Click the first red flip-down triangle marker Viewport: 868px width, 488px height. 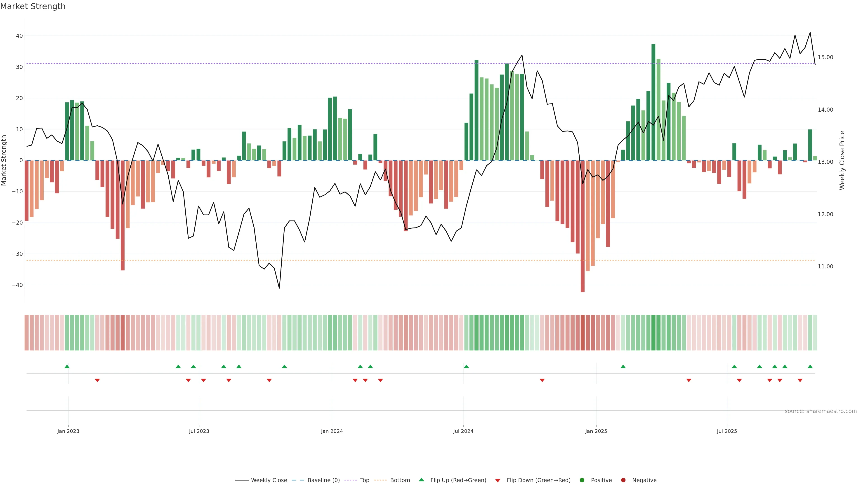pyautogui.click(x=97, y=380)
